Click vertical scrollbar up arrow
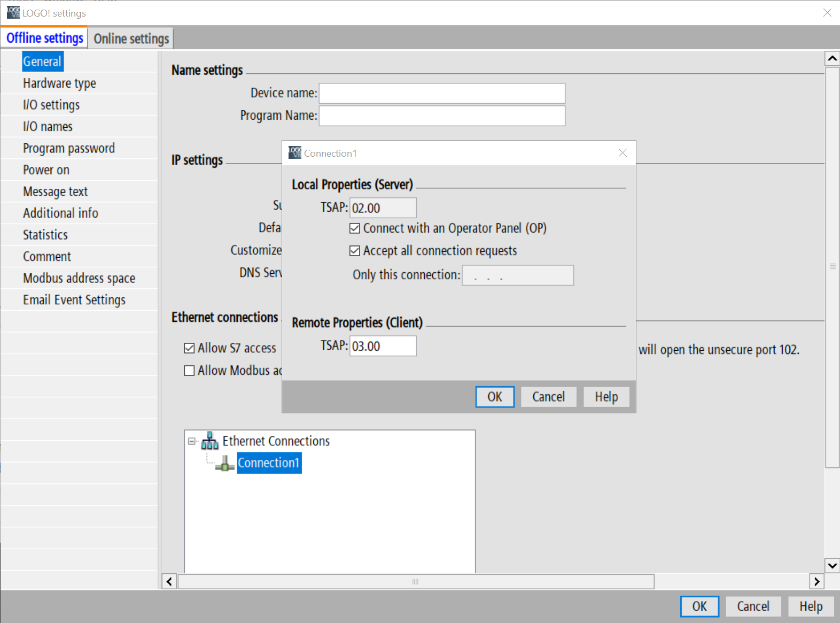Viewport: 840px width, 623px height. (x=833, y=58)
